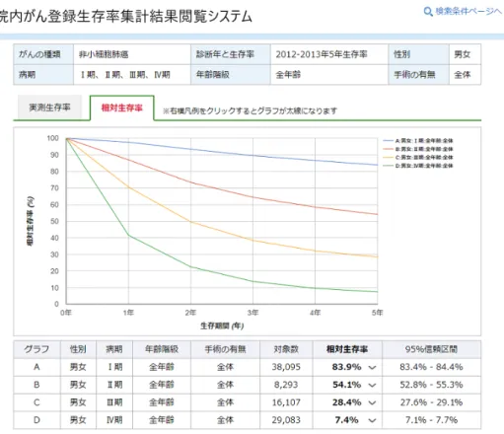Click the 95%信頼区間 column header
The height and width of the screenshot is (434, 504).
[x=431, y=349]
